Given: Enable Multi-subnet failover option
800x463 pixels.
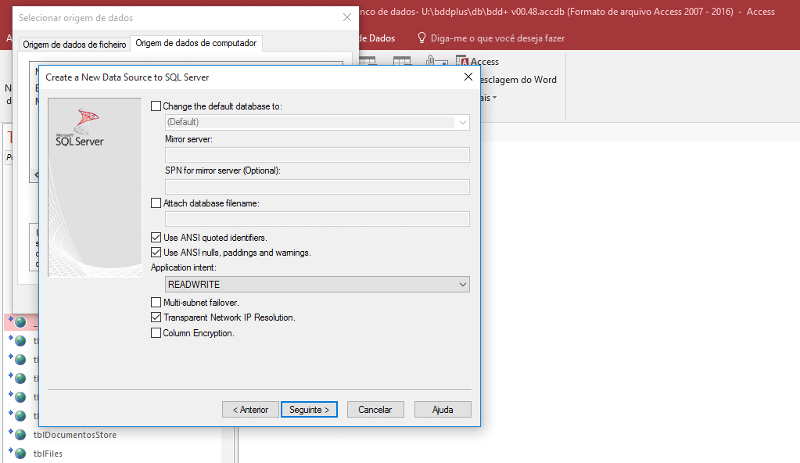Looking at the screenshot, I should coord(156,302).
